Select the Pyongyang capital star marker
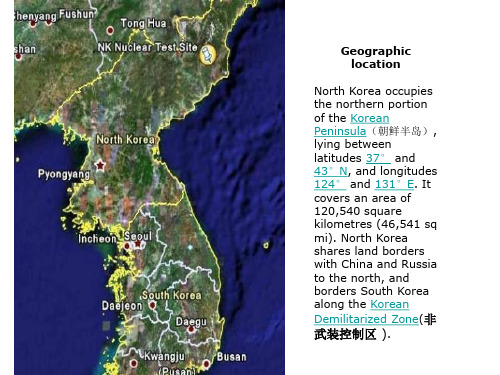This screenshot has width=500, height=375. (100, 165)
